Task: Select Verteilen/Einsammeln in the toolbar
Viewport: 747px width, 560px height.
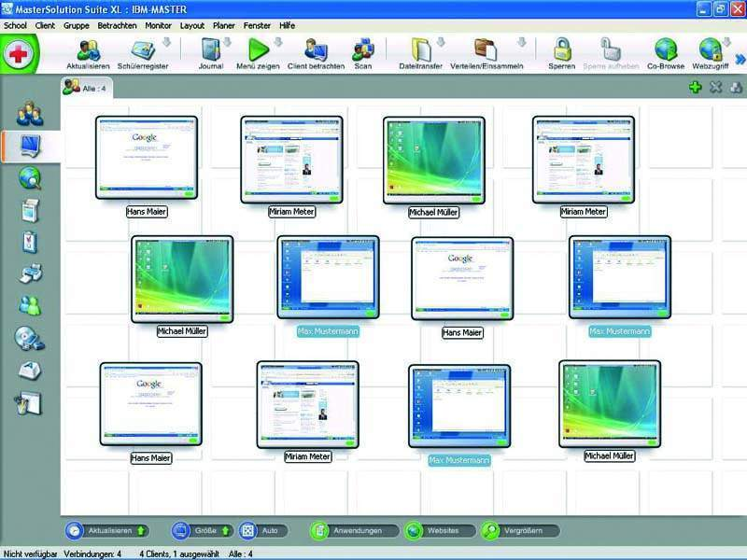Action: [485, 53]
